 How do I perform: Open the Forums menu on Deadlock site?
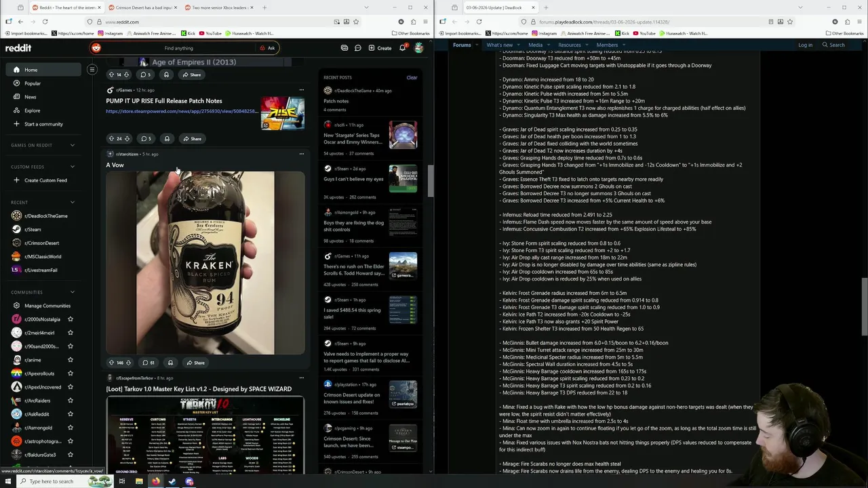(462, 45)
